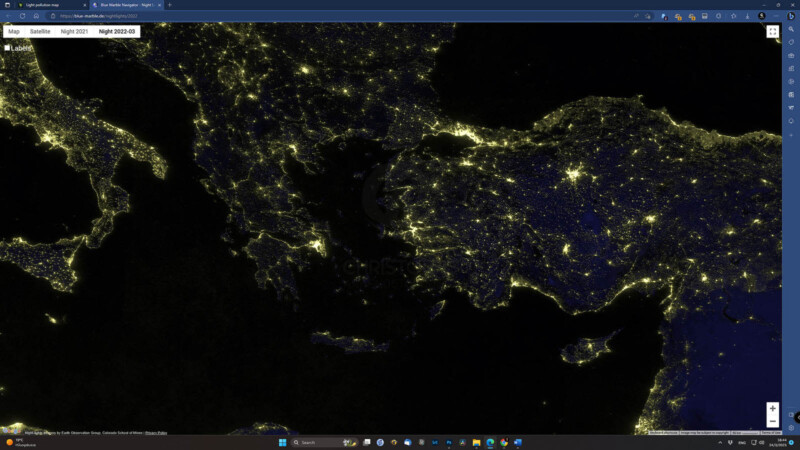
Task: Open the Windows Start menu
Action: [282, 442]
